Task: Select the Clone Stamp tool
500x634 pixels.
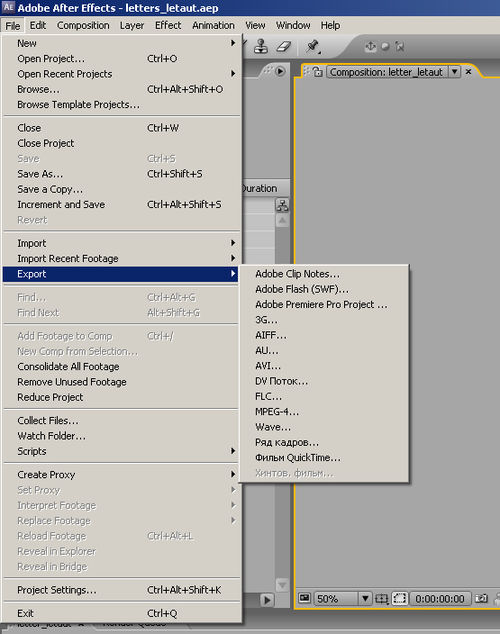Action: 261,46
